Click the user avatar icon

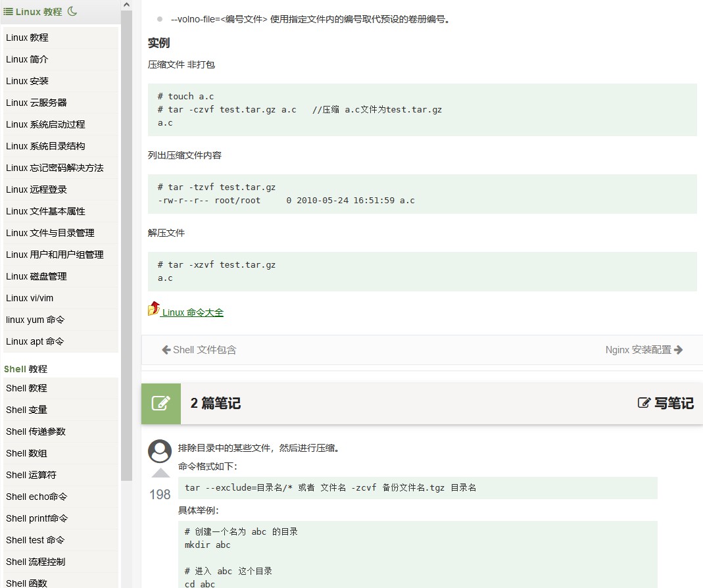click(x=160, y=451)
